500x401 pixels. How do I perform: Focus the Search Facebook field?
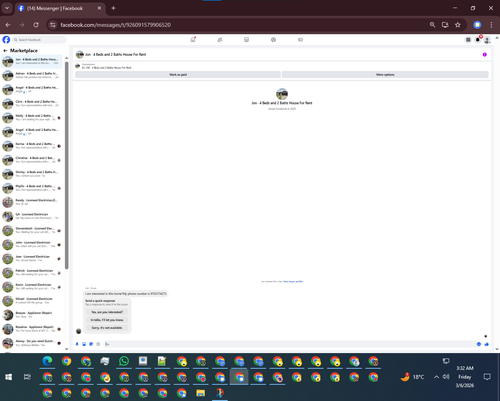[39, 40]
